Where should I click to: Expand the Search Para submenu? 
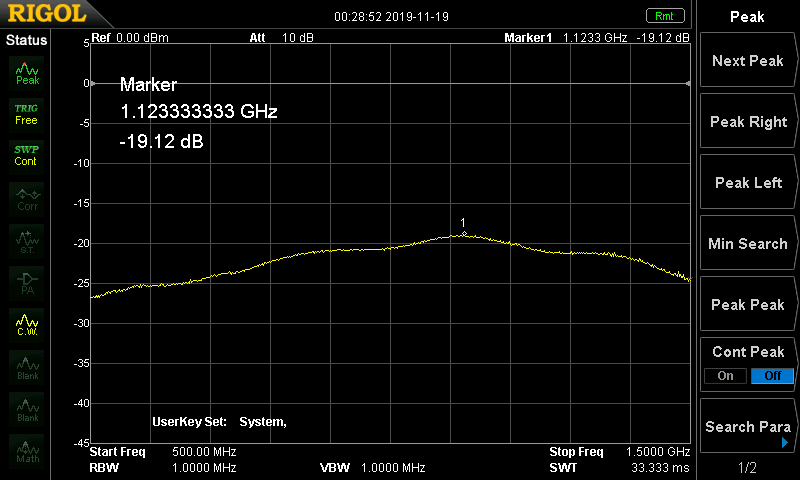click(x=747, y=427)
